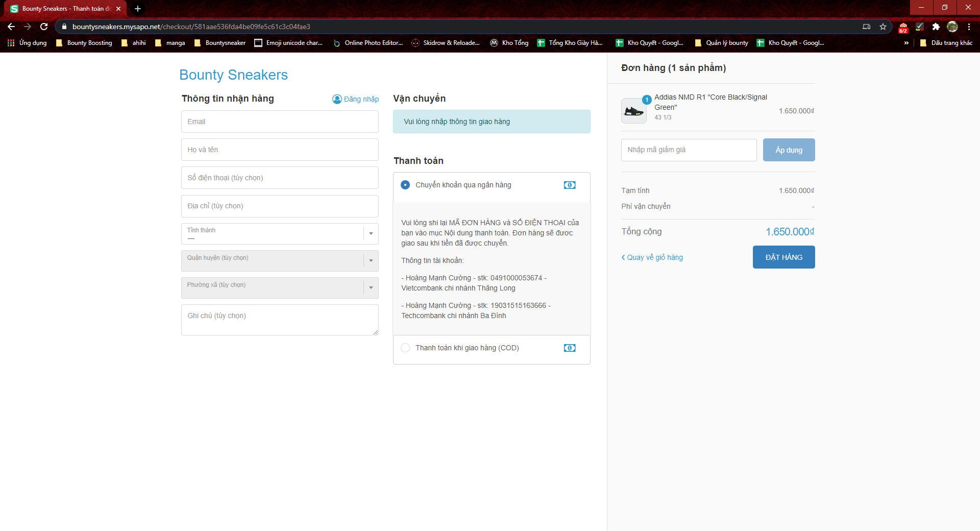Open the Ứng dụng apps shortcut
Image resolution: width=980 pixels, height=531 pixels.
pyautogui.click(x=27, y=43)
